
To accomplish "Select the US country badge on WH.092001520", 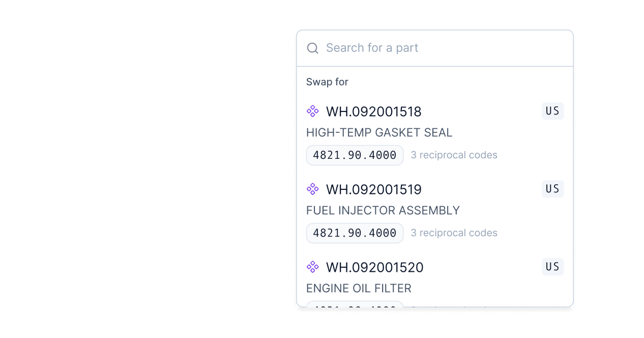I will tap(552, 267).
